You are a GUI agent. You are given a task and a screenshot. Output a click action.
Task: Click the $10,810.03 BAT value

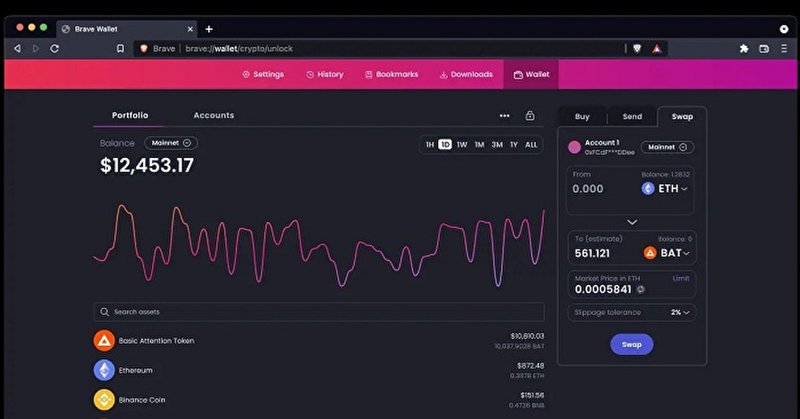(527, 336)
